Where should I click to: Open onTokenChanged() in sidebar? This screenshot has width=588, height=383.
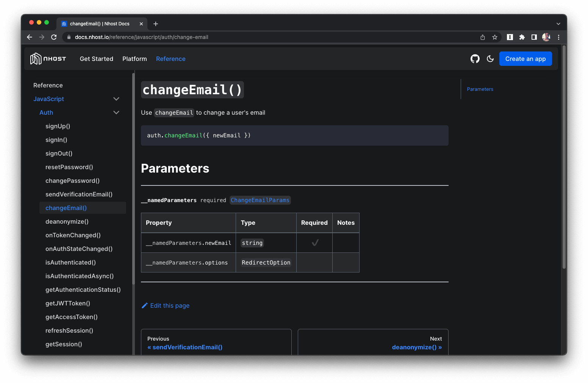coord(73,235)
